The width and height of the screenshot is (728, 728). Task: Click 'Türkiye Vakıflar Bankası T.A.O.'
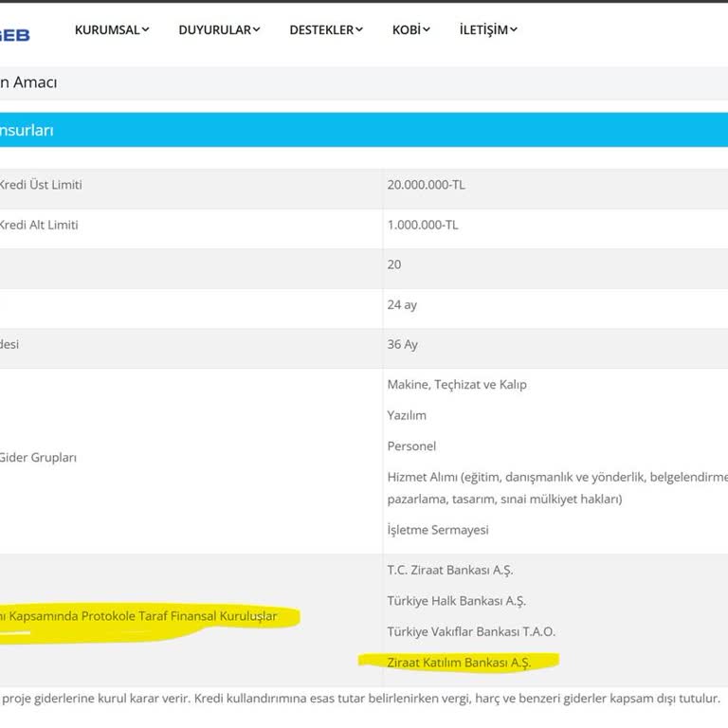click(471, 632)
